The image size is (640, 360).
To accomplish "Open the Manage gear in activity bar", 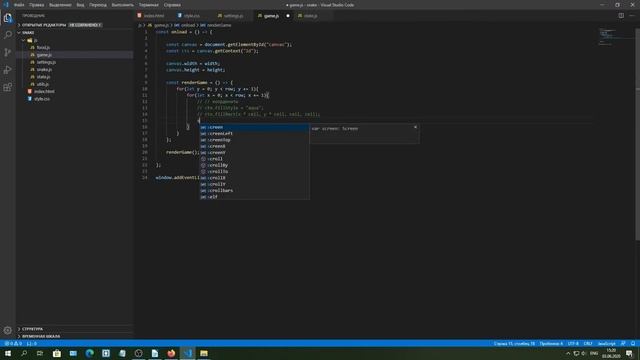I will pos(8,330).
